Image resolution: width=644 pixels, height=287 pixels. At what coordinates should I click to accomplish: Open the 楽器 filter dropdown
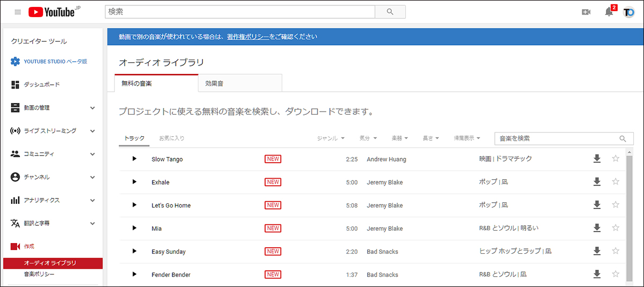click(x=400, y=138)
